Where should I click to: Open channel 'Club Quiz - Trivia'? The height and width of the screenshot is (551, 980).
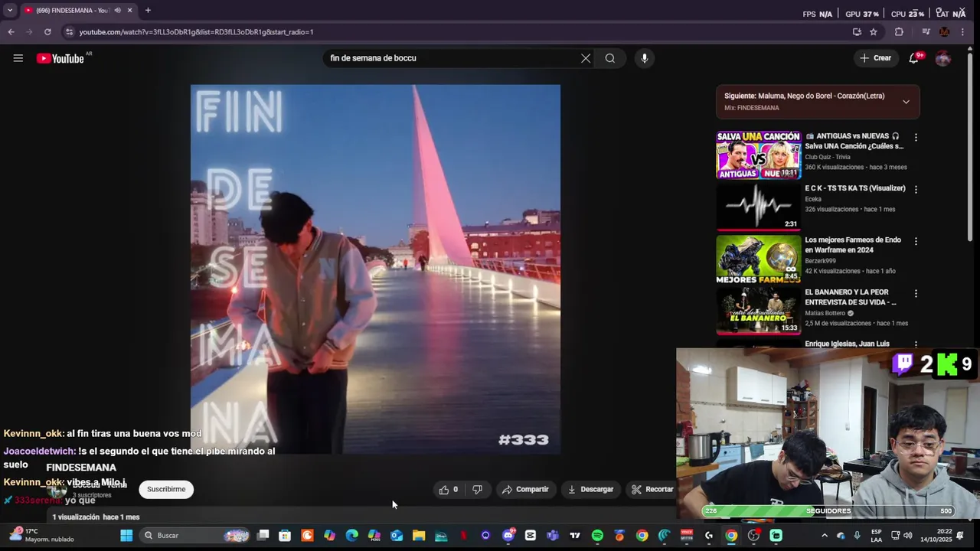point(828,157)
